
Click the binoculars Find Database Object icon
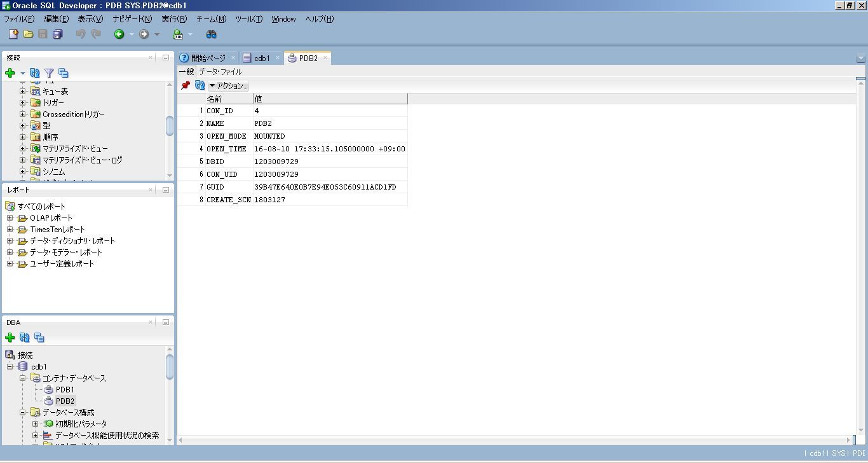212,34
